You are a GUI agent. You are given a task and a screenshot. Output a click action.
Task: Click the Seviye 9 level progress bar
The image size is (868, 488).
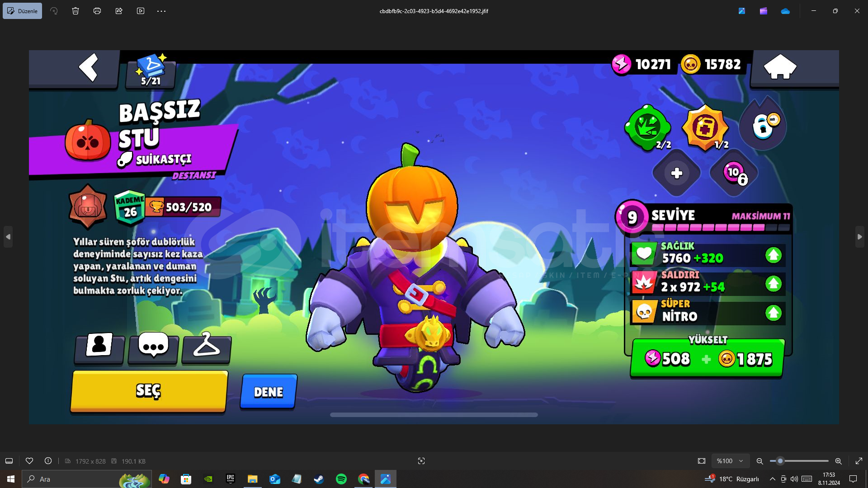tap(721, 228)
